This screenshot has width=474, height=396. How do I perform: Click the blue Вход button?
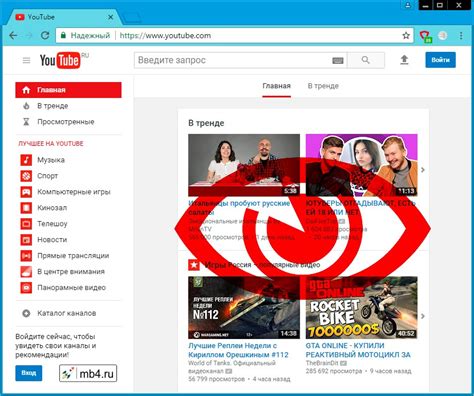click(x=29, y=373)
